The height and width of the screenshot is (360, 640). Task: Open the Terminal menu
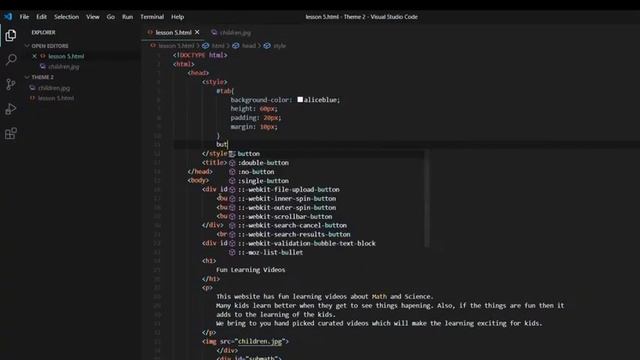pyautogui.click(x=152, y=17)
